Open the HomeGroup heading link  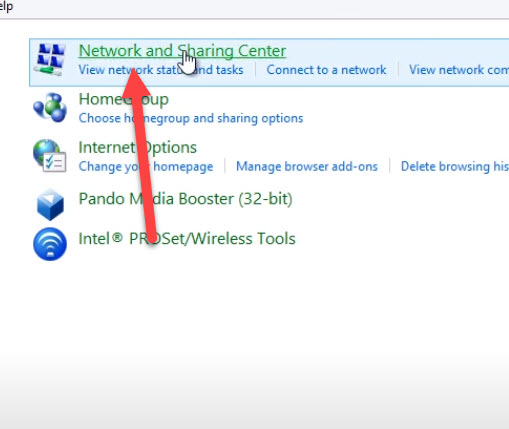tap(124, 99)
